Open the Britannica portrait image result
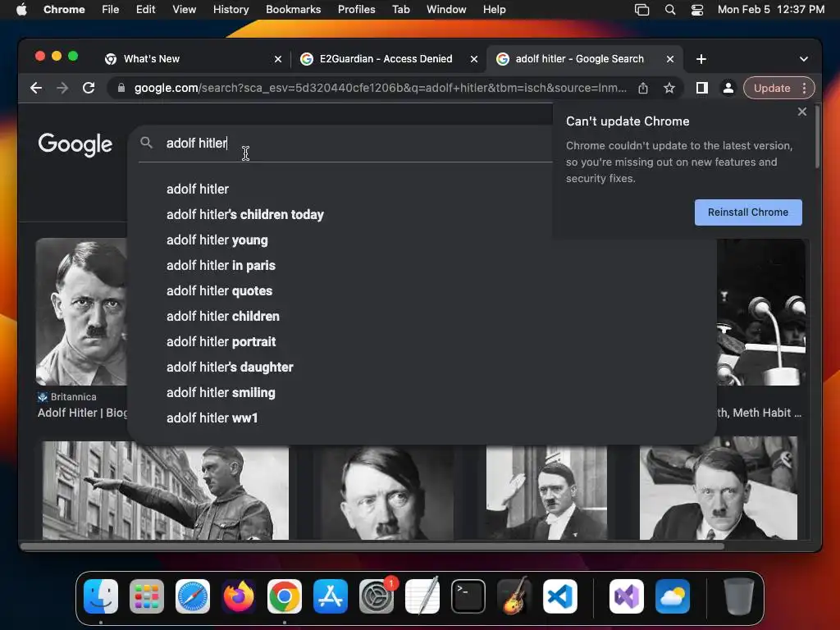The width and height of the screenshot is (840, 630). 81,312
